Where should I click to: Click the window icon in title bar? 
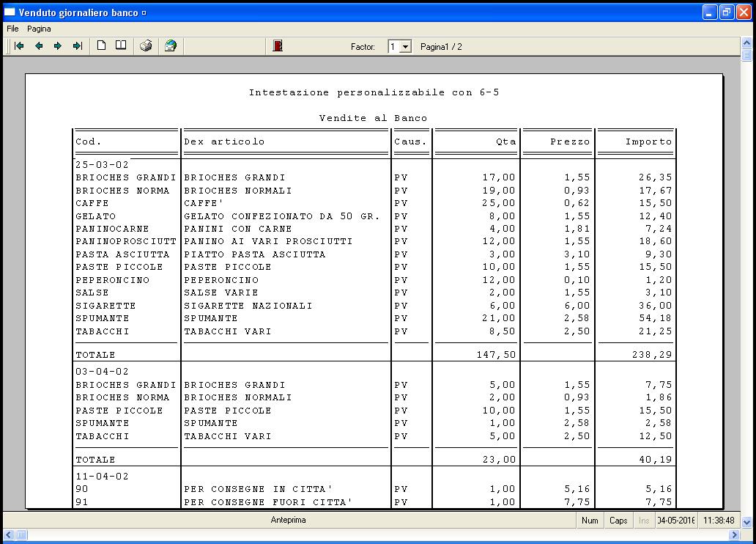[x=10, y=12]
